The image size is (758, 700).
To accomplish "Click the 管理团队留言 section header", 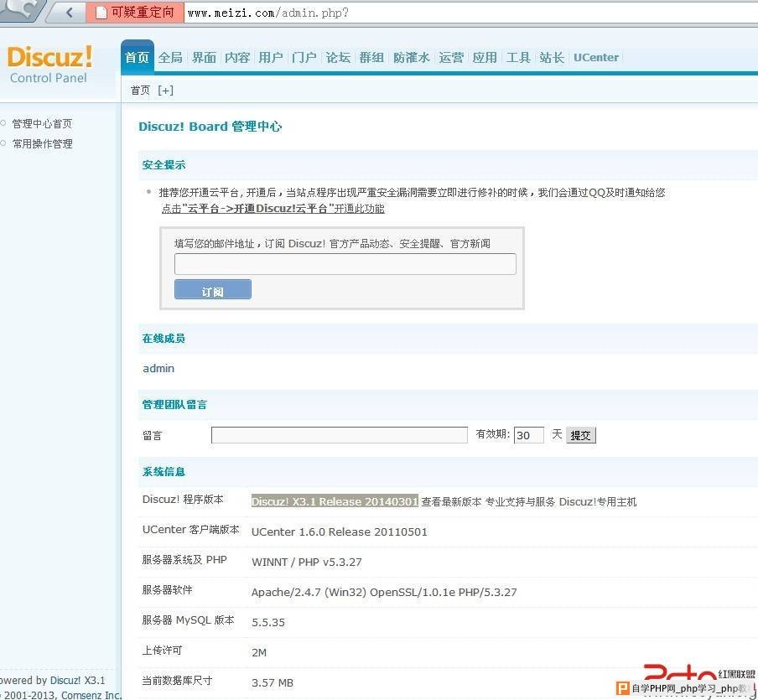I will 174,405.
